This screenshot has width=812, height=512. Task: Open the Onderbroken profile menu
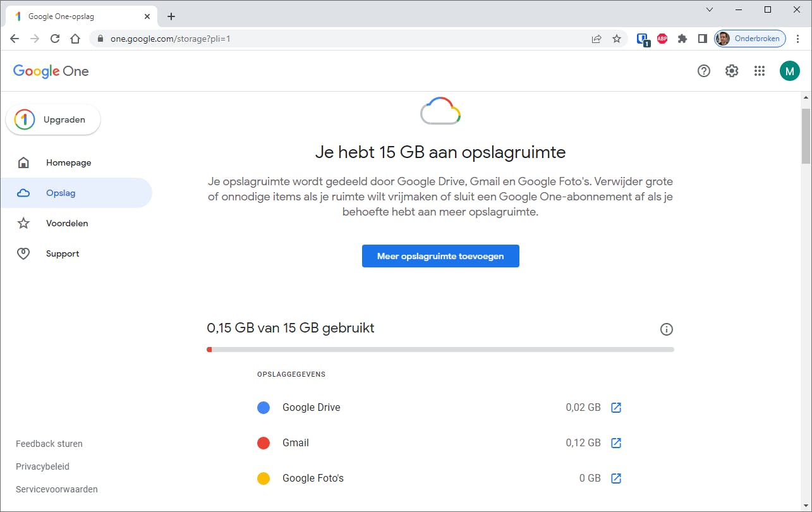coord(750,39)
